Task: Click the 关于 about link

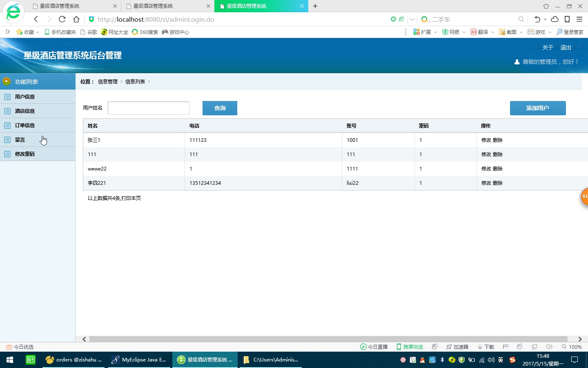Action: pos(548,47)
